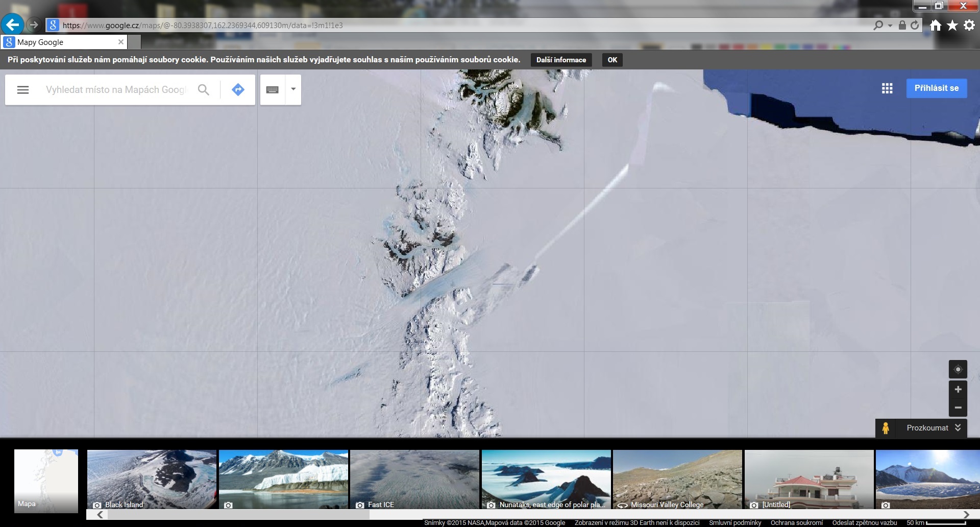Open the Google apps grid icon

click(887, 88)
